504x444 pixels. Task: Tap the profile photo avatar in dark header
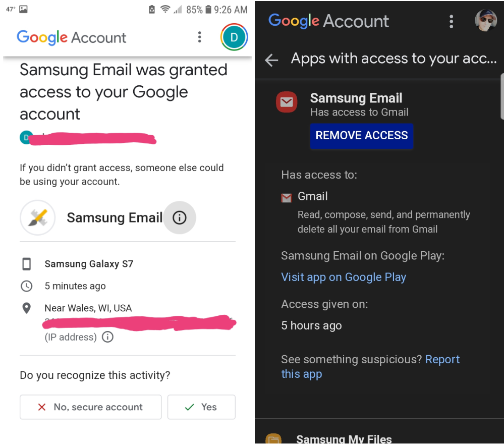486,20
